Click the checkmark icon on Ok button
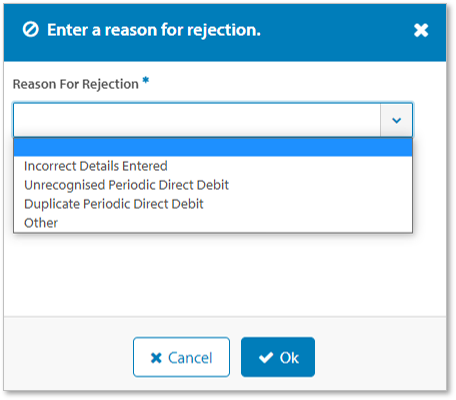 point(266,358)
